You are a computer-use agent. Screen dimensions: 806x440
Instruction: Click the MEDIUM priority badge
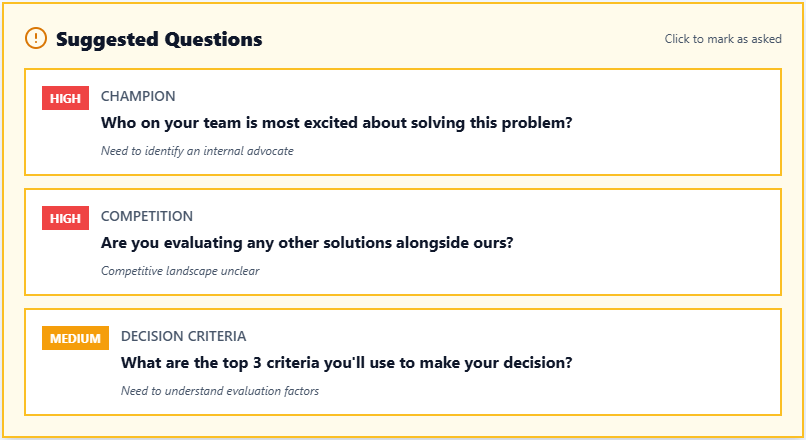pyautogui.click(x=75, y=338)
